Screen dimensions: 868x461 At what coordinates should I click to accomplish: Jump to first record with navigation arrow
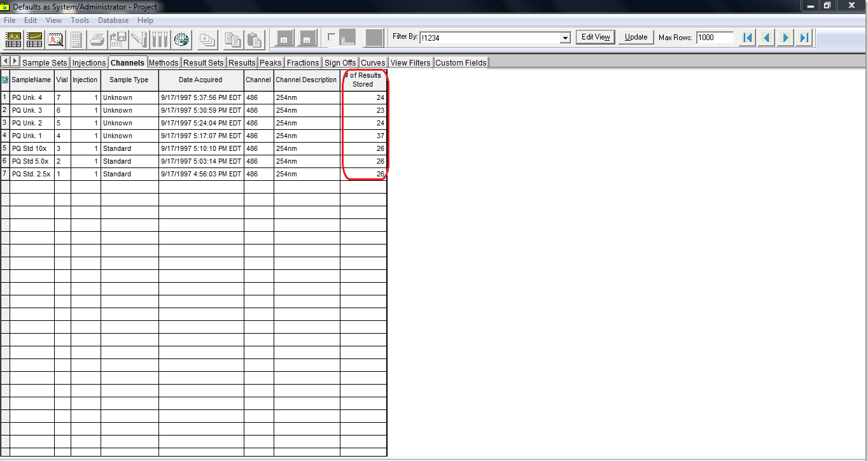(747, 38)
